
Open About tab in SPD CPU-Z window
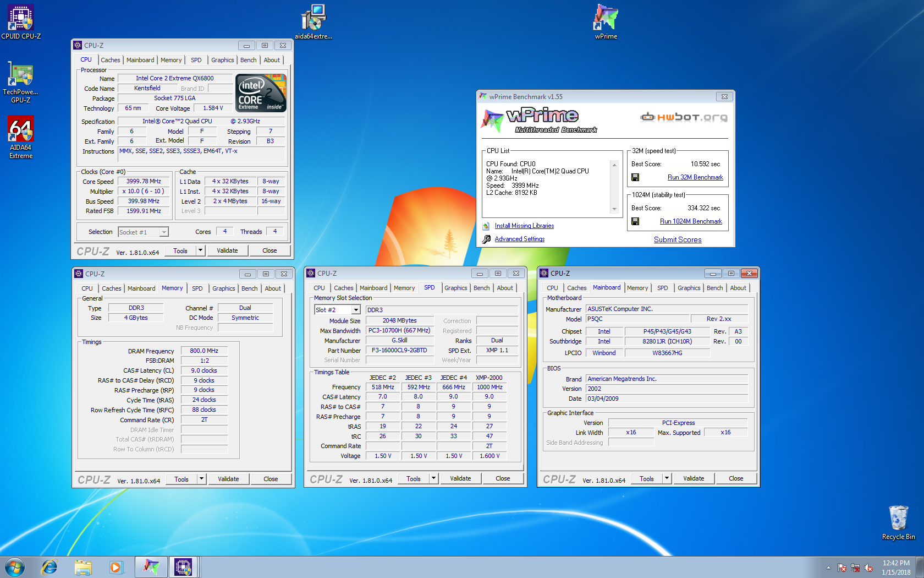(505, 288)
